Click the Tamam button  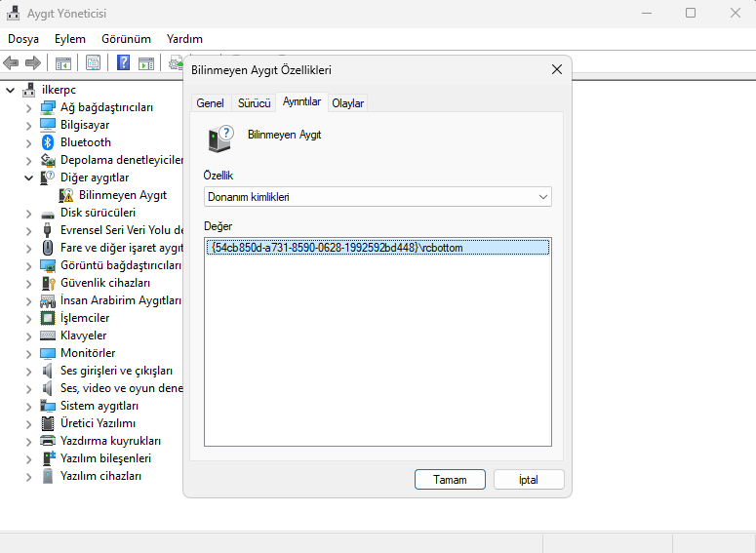450,480
